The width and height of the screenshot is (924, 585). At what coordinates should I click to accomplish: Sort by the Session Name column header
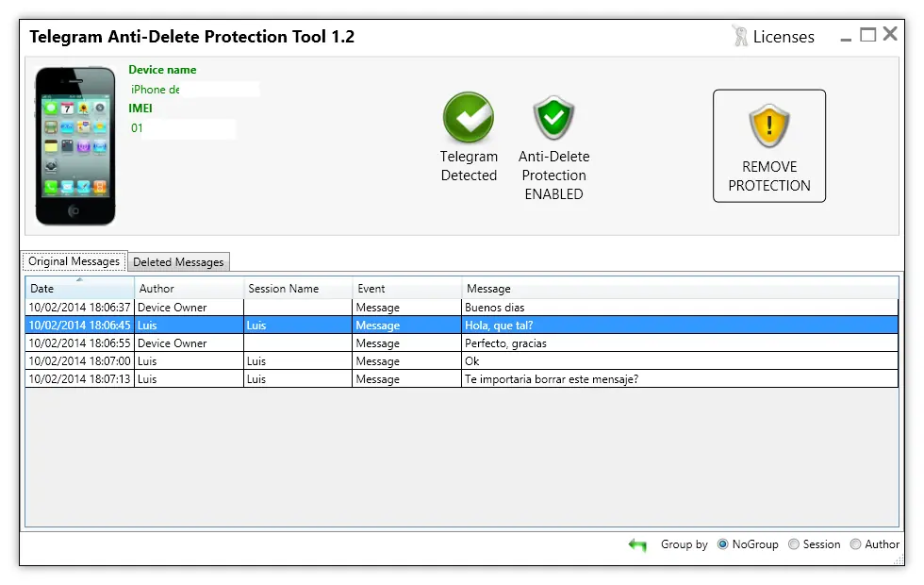298,289
